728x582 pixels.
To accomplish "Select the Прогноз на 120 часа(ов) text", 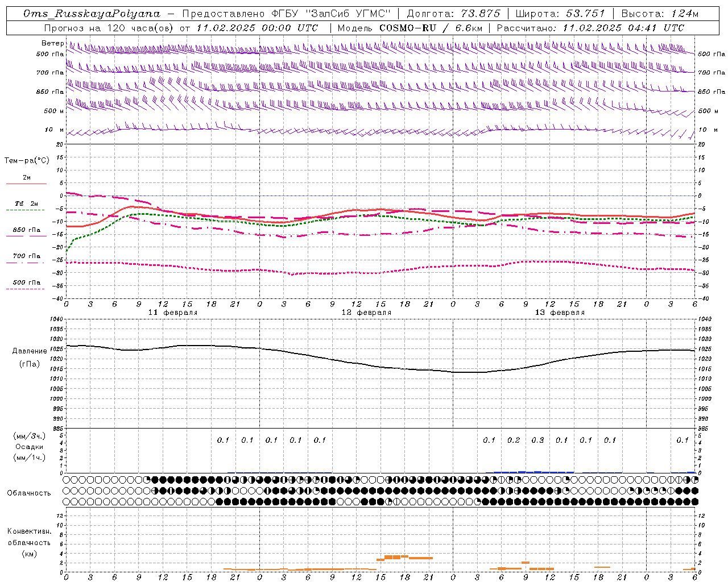I will [110, 28].
